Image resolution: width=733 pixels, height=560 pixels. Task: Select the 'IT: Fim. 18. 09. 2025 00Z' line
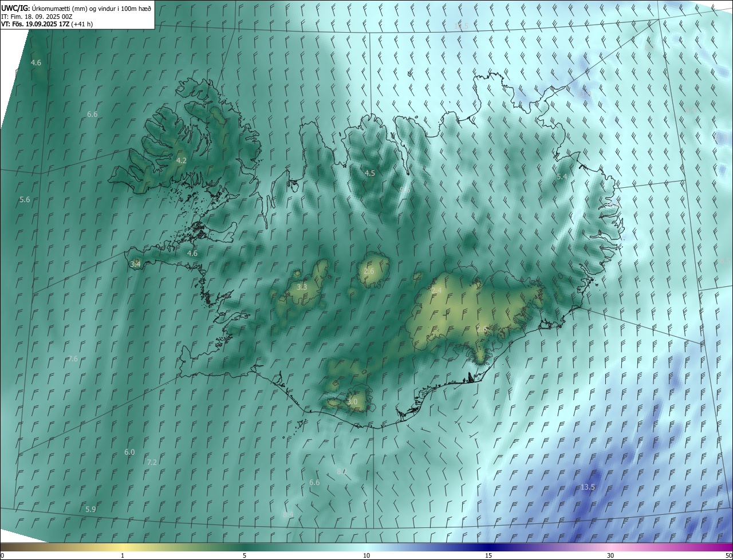[37, 17]
